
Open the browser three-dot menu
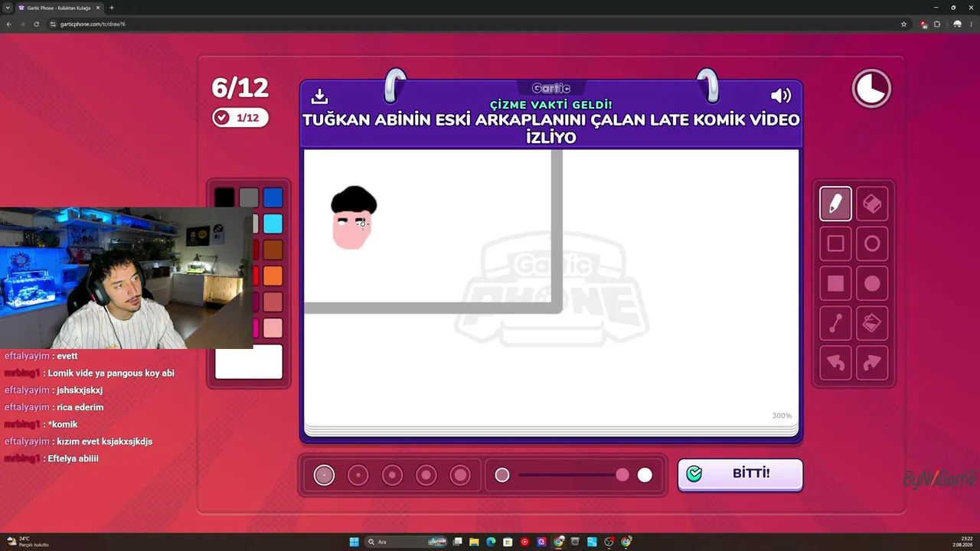coord(971,24)
